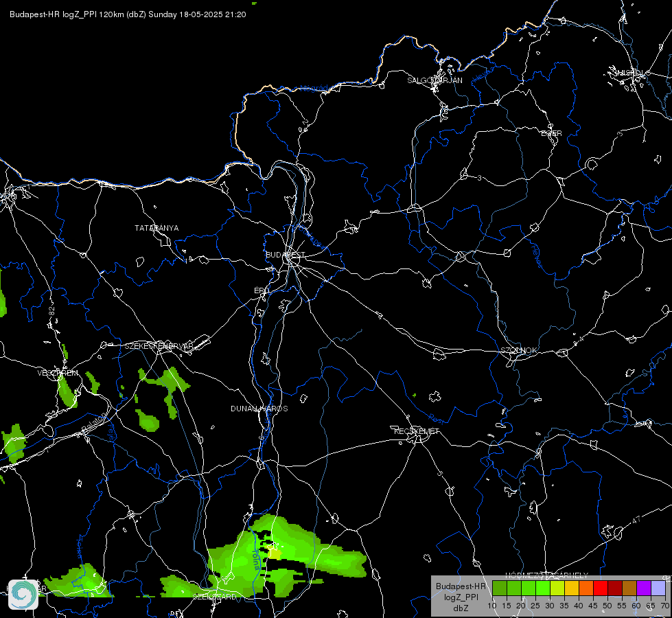The image size is (672, 618).
Task: Click the Budapest-HR text in legend box
Action: 461,586
